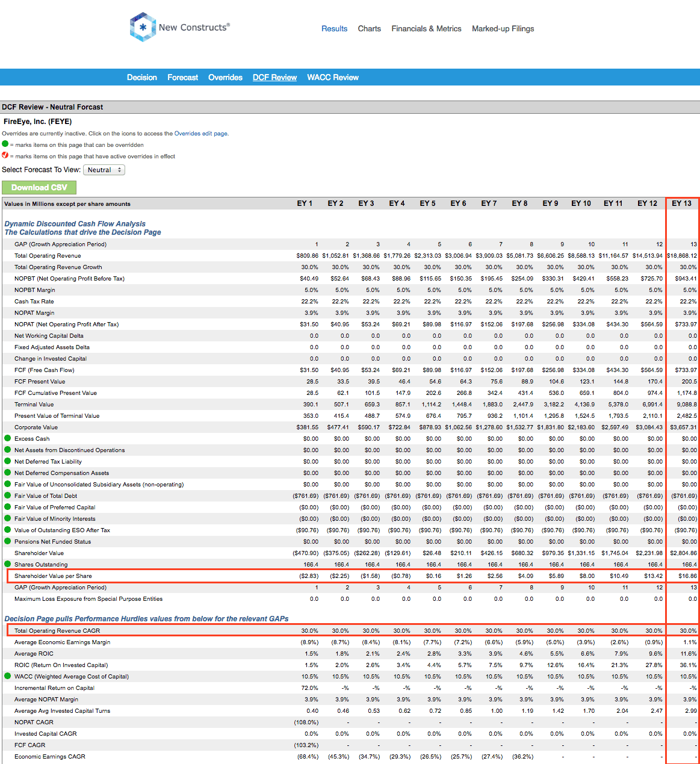The width and height of the screenshot is (700, 764).
Task: Click green override dot for Excess Cash
Action: (x=8, y=438)
